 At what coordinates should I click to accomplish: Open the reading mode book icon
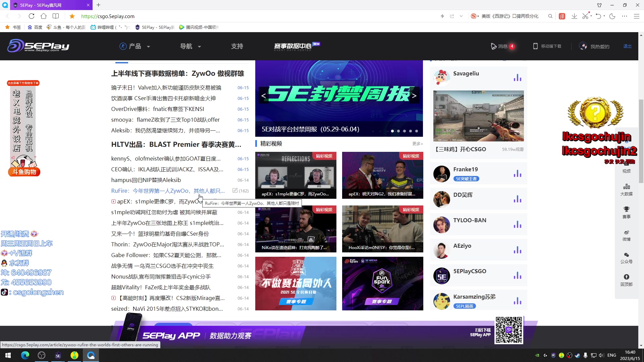pos(56,16)
